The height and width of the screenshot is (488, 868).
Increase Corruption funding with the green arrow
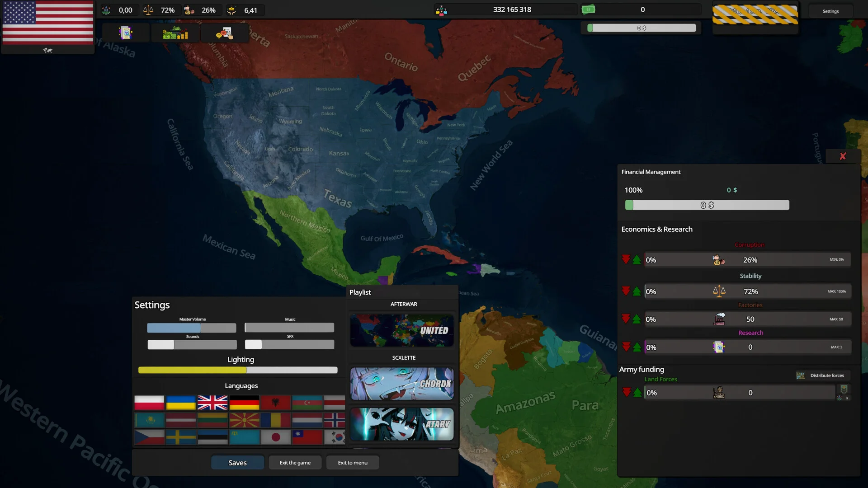coord(637,259)
